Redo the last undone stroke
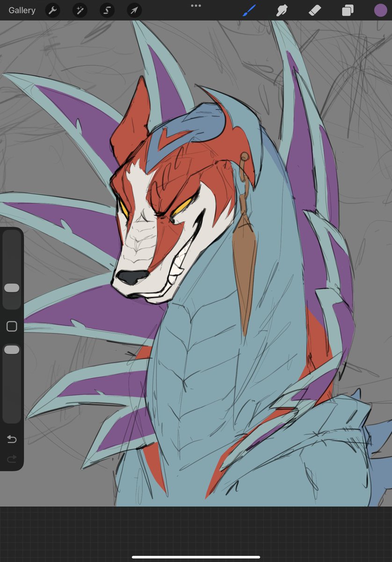The height and width of the screenshot is (562, 392). tap(12, 459)
